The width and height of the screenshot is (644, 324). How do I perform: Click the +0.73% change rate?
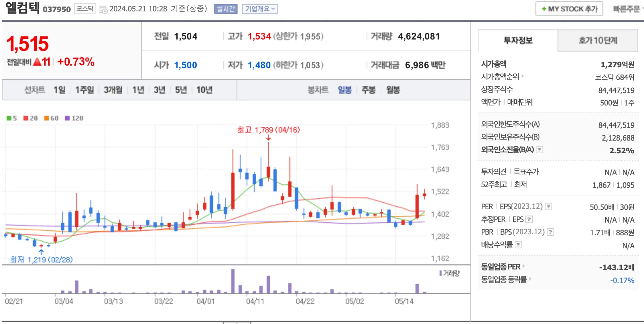point(76,62)
